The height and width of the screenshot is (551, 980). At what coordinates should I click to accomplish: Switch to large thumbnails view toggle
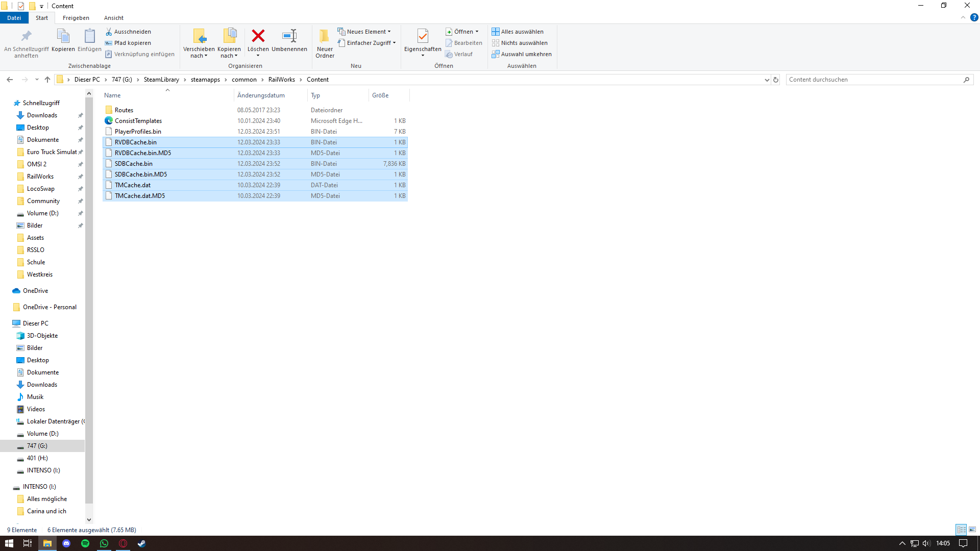click(x=972, y=530)
